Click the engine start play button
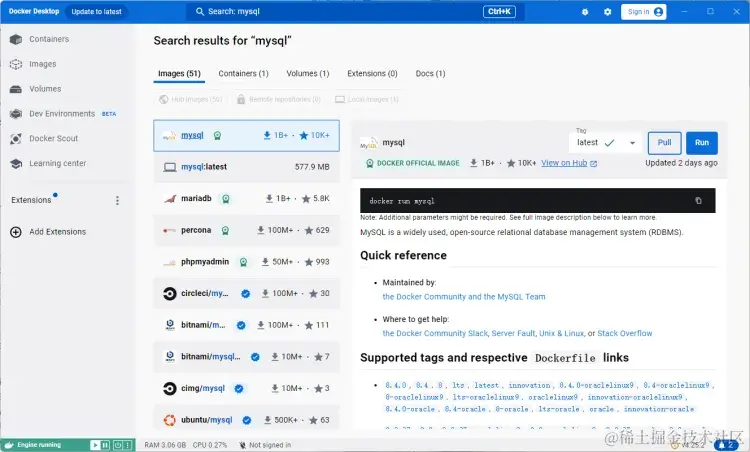Viewport: 750px width, 452px height. click(95, 445)
